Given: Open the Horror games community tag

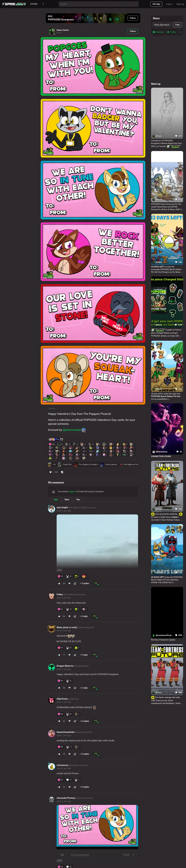Looking at the screenshot, I should click(108, 464).
